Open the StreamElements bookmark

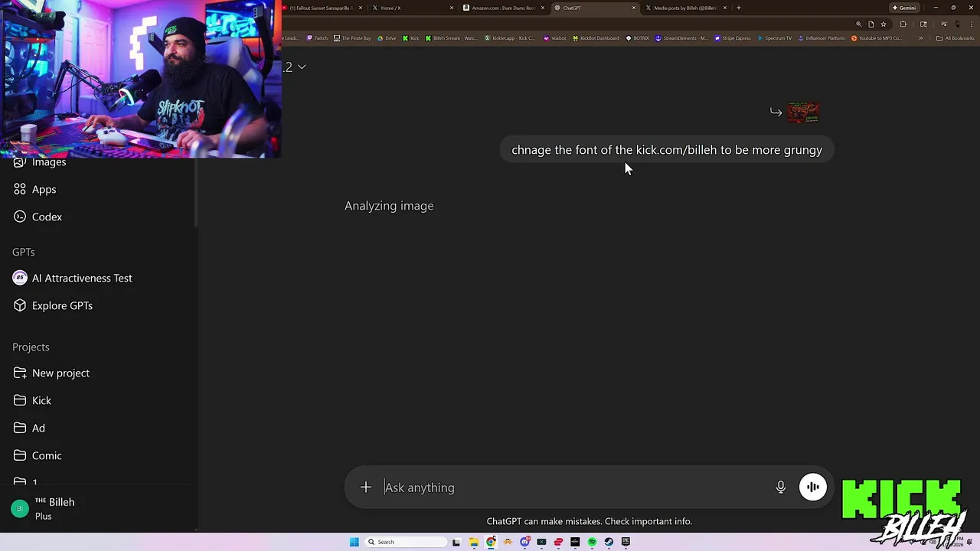click(x=681, y=38)
